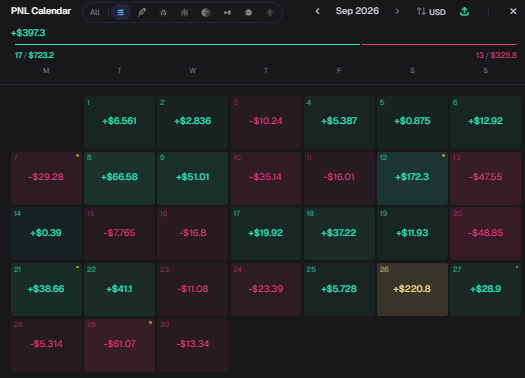Click the red losses progress bar
The height and width of the screenshot is (378, 525).
(x=439, y=44)
